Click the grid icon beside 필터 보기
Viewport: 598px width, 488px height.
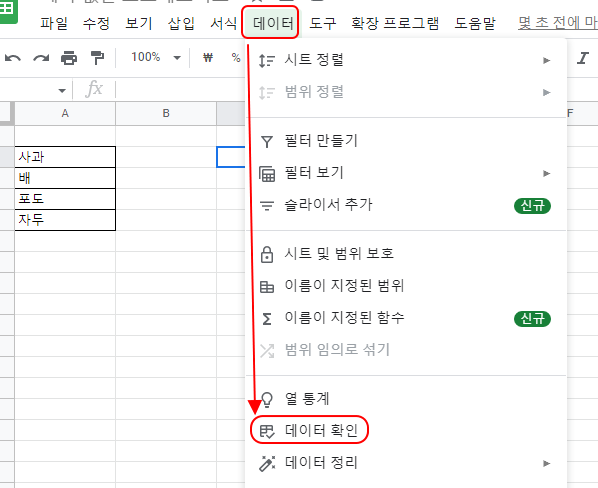pyautogui.click(x=267, y=174)
